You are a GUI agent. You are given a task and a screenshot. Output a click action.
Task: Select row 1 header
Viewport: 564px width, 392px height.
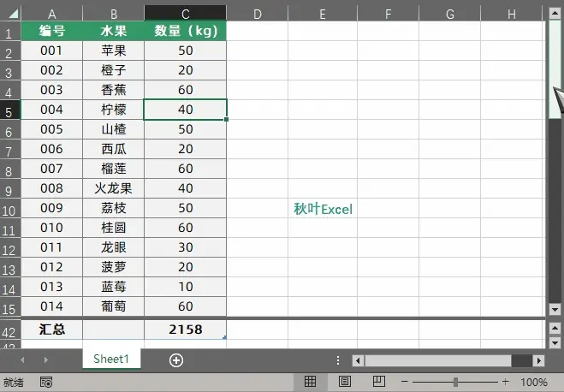[x=10, y=31]
